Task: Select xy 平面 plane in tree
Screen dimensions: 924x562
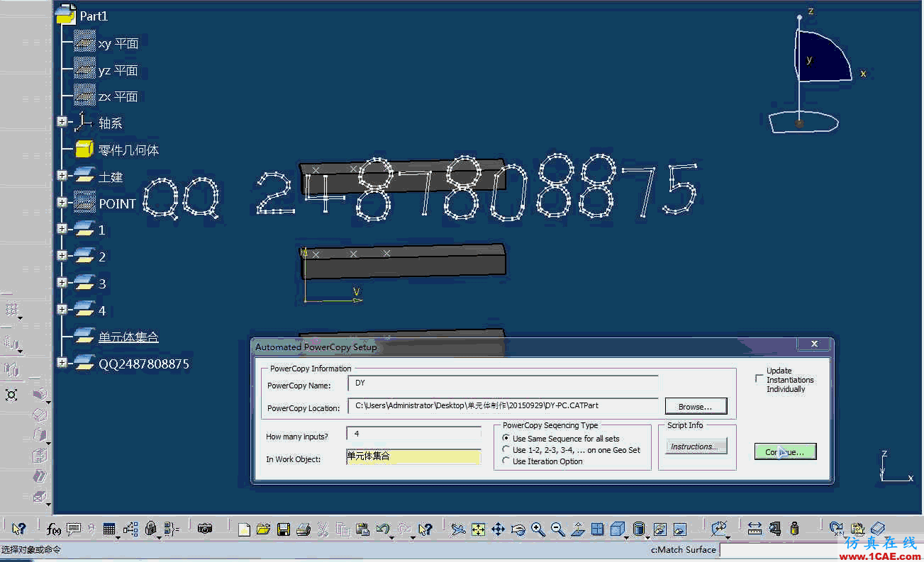Action: [x=118, y=43]
